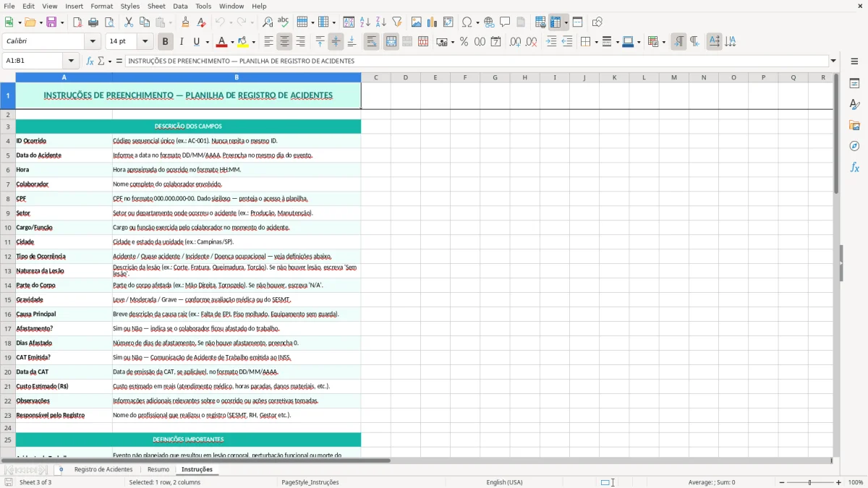Toggle Underline formatting
The height and width of the screenshot is (488, 868).
tap(197, 42)
